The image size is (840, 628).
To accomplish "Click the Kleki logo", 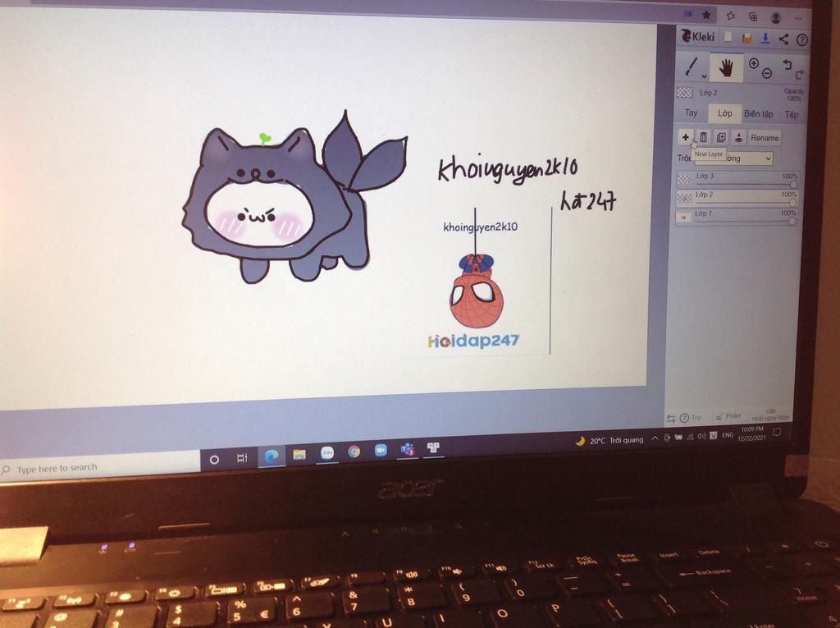I will click(x=697, y=36).
